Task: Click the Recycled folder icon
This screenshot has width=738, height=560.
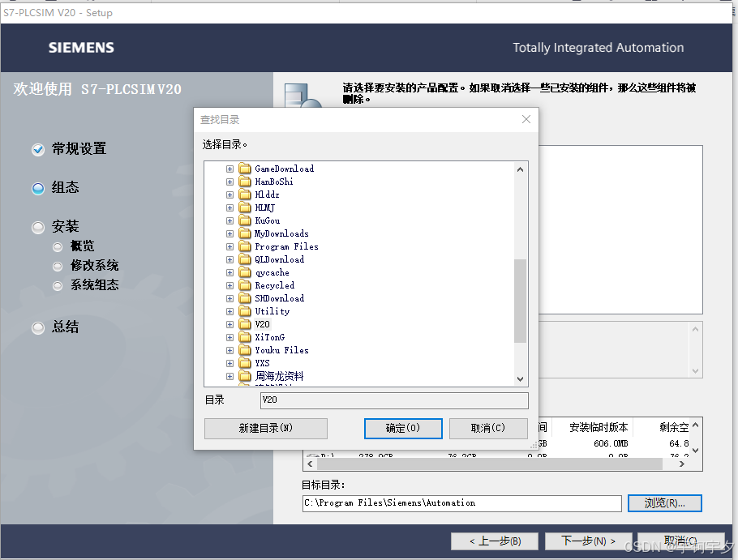Action: (x=245, y=285)
